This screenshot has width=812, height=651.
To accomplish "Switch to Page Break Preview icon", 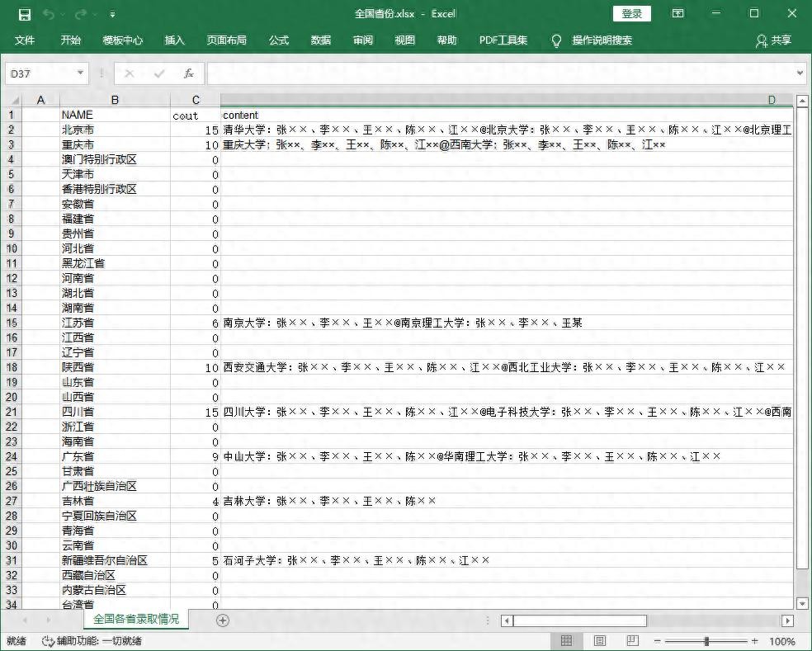I will pos(633,641).
